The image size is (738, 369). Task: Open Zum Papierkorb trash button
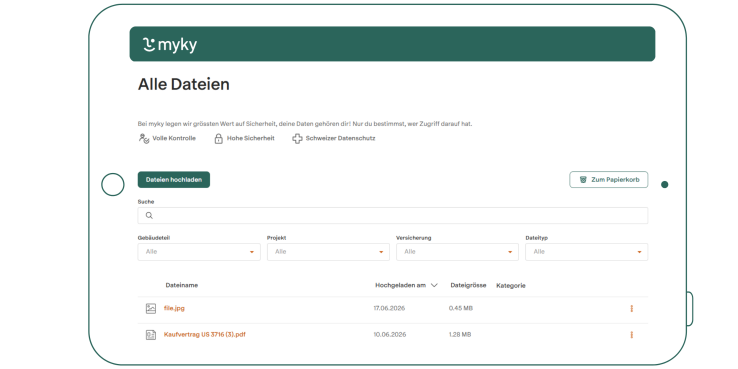pos(609,180)
